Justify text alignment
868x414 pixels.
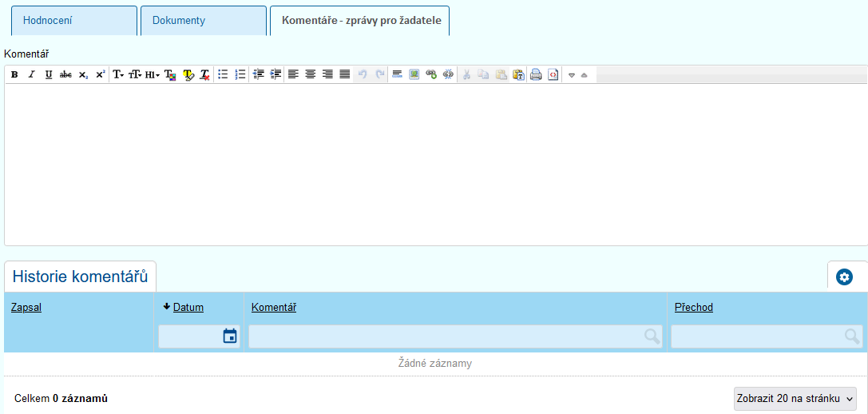(345, 75)
